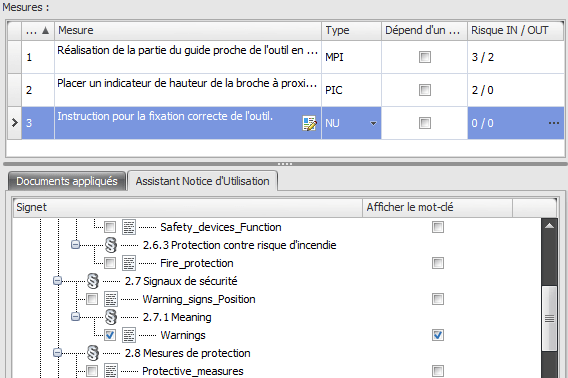Collapse the 2.6.3 Protection contre risque d'incendie node
The height and width of the screenshot is (378, 568).
[x=75, y=245]
